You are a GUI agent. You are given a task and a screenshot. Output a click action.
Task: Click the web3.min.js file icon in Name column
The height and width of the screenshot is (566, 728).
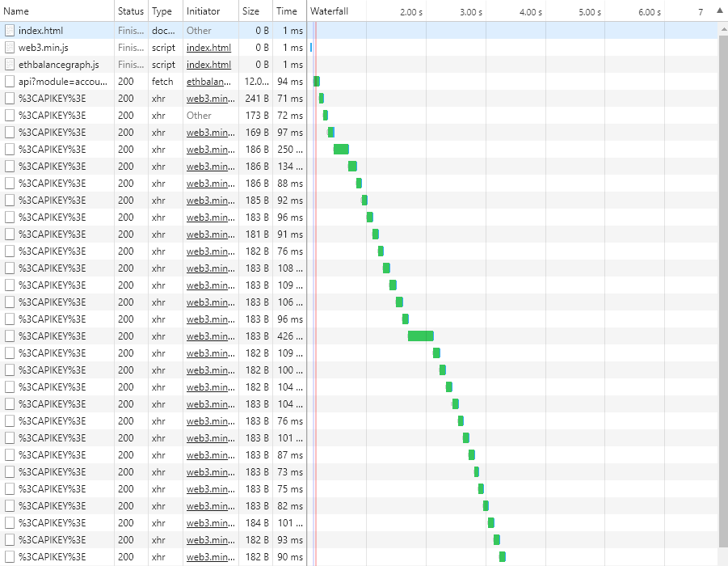coord(9,48)
